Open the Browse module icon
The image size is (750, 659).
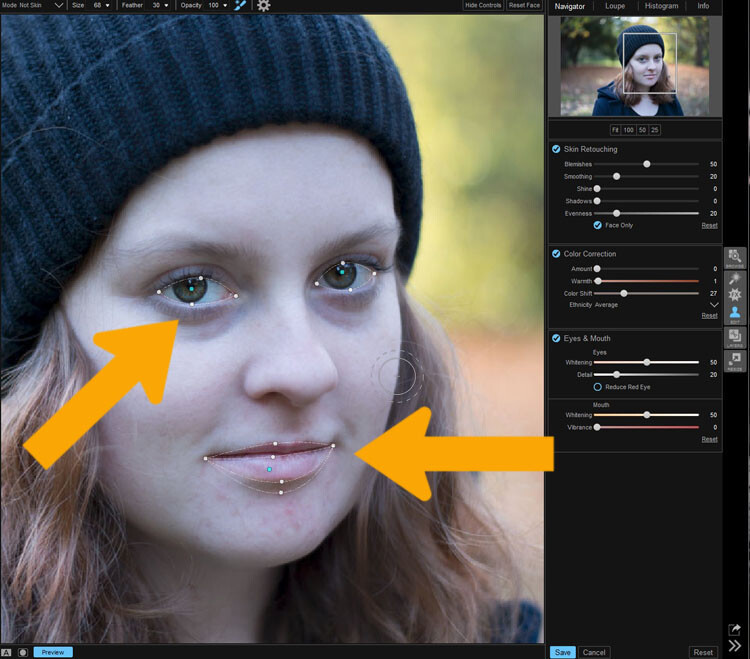pyautogui.click(x=735, y=258)
